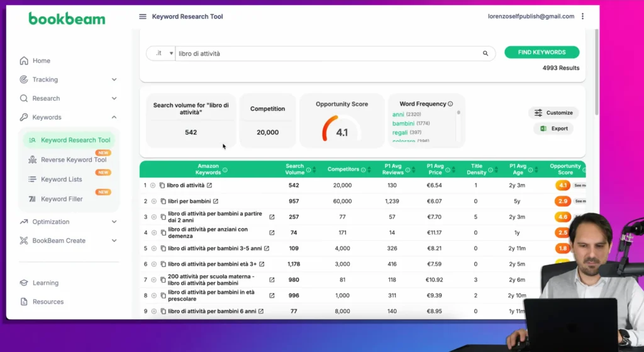Sort table by Competitors

click(x=369, y=170)
